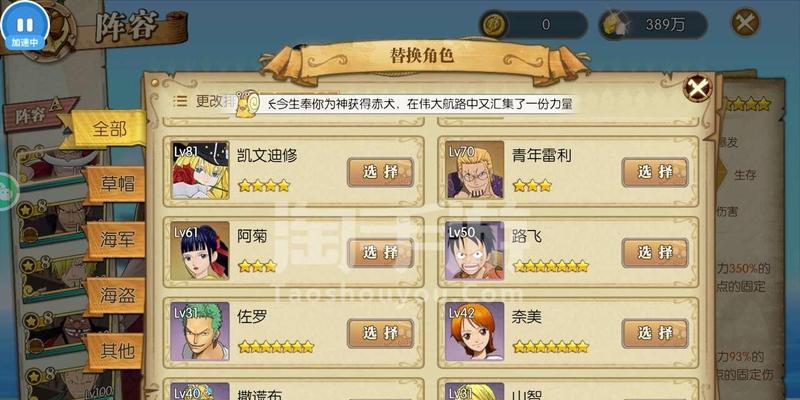The height and width of the screenshot is (400, 800).
Task: Select the 全部 filter tab
Action: pyautogui.click(x=109, y=129)
